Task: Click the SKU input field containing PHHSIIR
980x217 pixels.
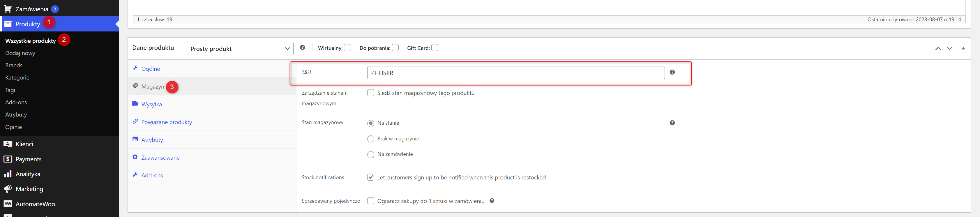Action: [x=515, y=73]
